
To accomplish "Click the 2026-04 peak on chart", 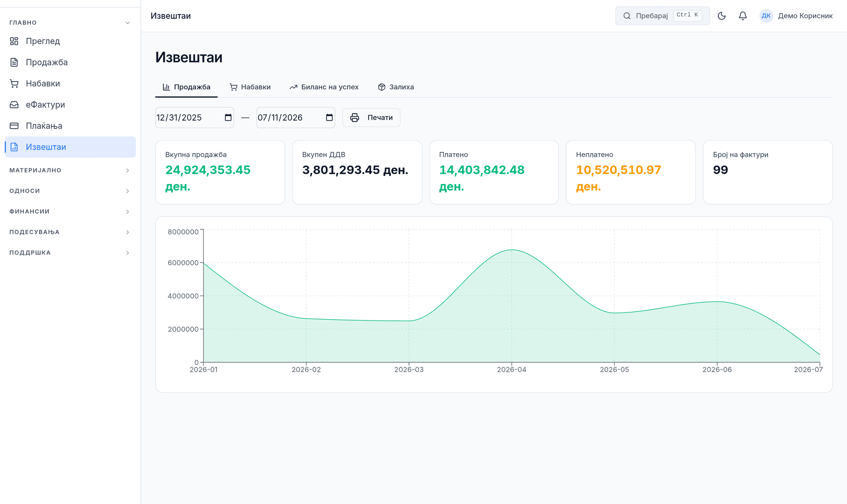I will (x=512, y=250).
